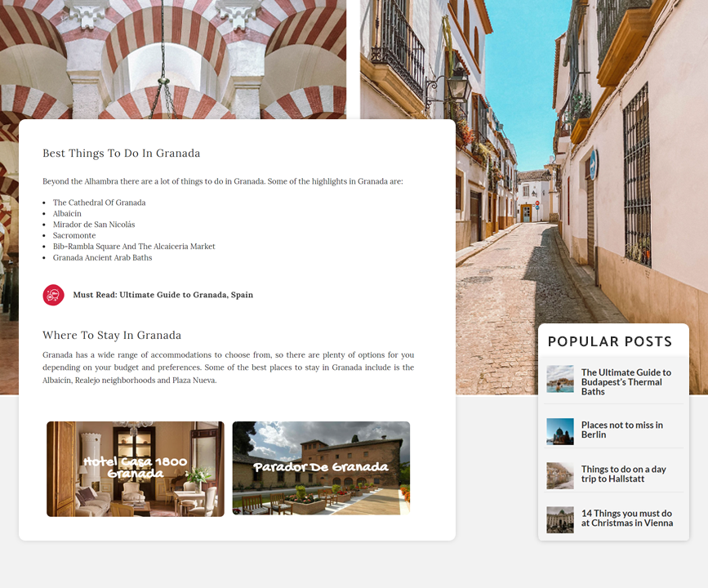Click the Popular Posts heading
The height and width of the screenshot is (588, 708).
pos(609,341)
